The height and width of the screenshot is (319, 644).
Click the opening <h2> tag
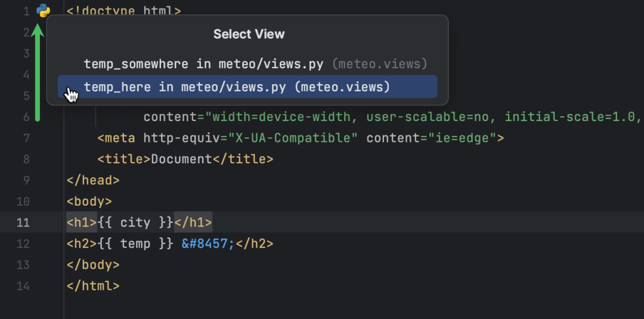tap(82, 244)
